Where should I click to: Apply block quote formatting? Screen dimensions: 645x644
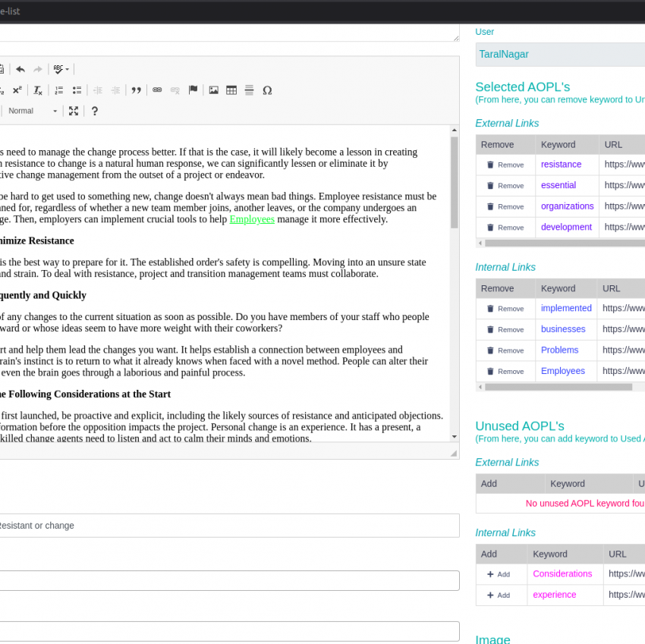click(136, 90)
